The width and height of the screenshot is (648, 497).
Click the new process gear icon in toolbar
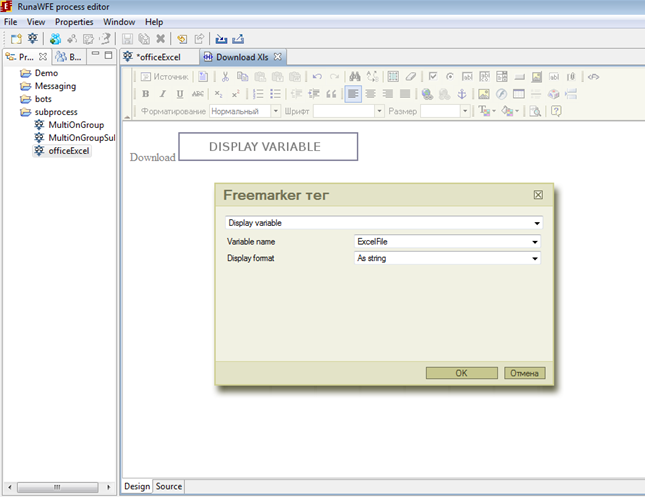[33, 39]
